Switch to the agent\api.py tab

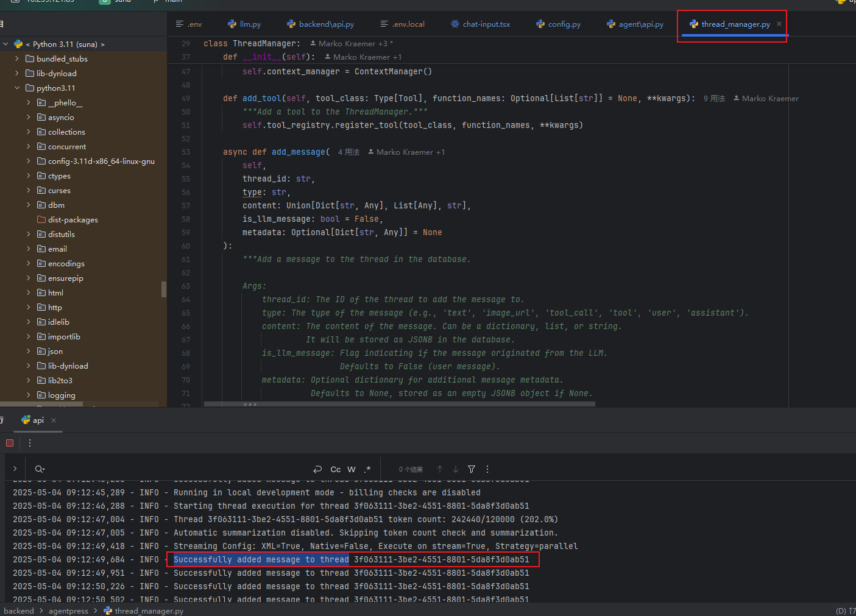tap(635, 24)
